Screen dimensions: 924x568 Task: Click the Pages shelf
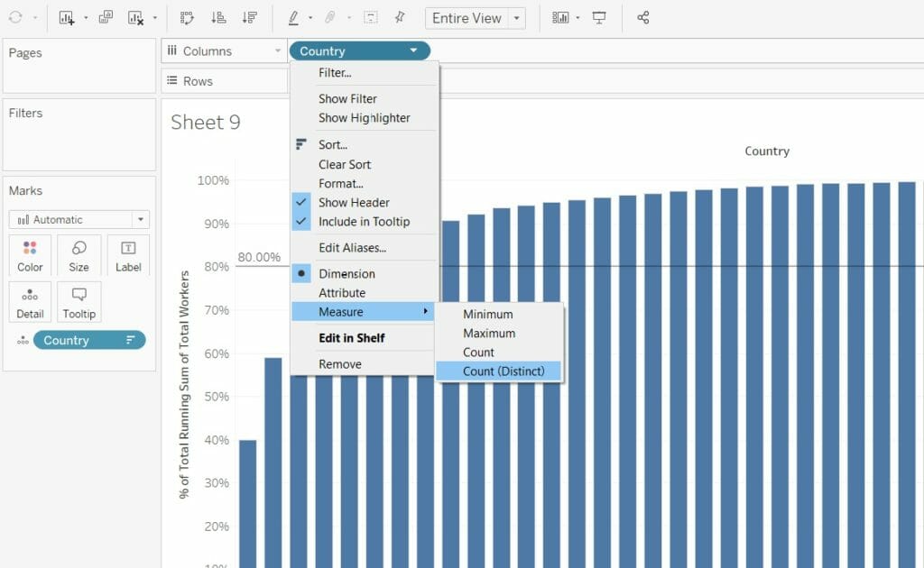pyautogui.click(x=79, y=66)
